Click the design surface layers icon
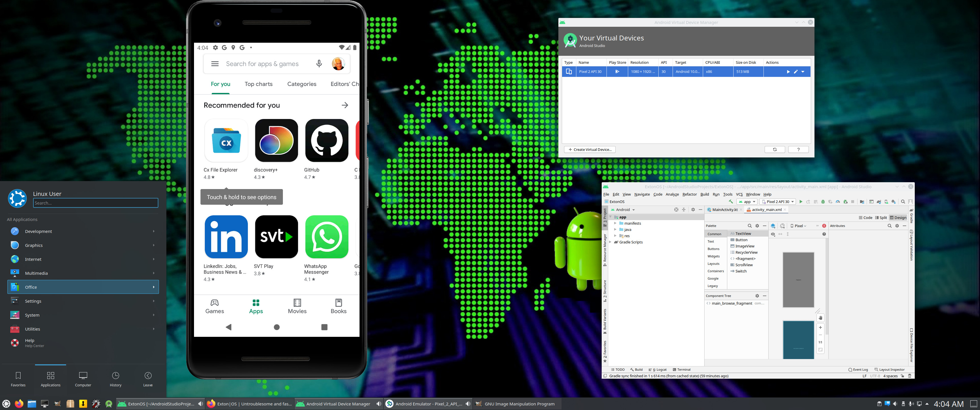 click(x=773, y=226)
